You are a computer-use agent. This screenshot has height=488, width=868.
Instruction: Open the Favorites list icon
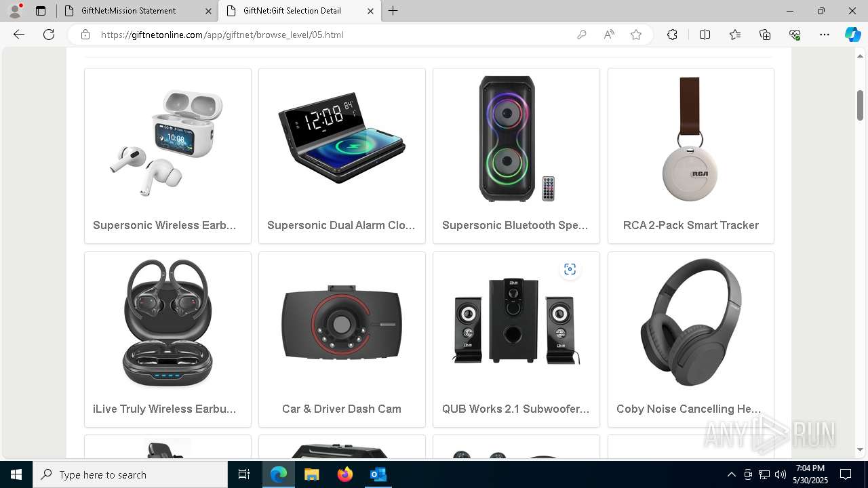pos(735,35)
